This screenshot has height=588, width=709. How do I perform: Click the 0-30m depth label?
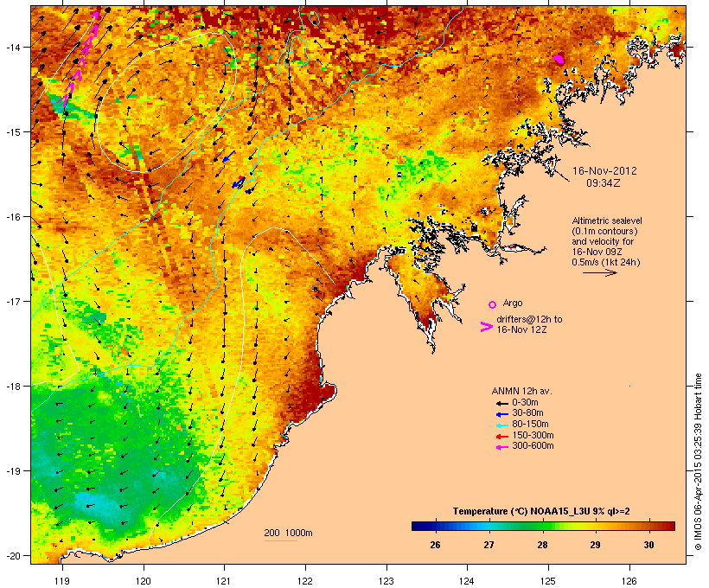525,403
